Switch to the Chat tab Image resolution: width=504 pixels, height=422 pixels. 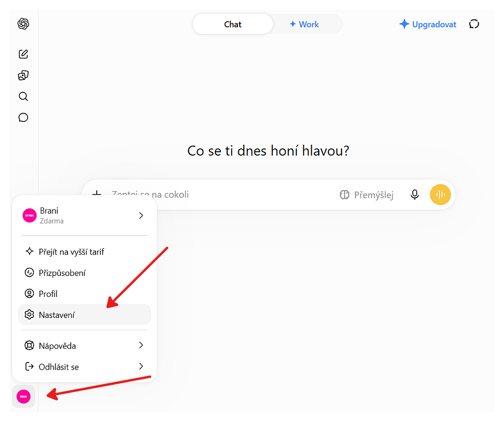click(x=233, y=24)
